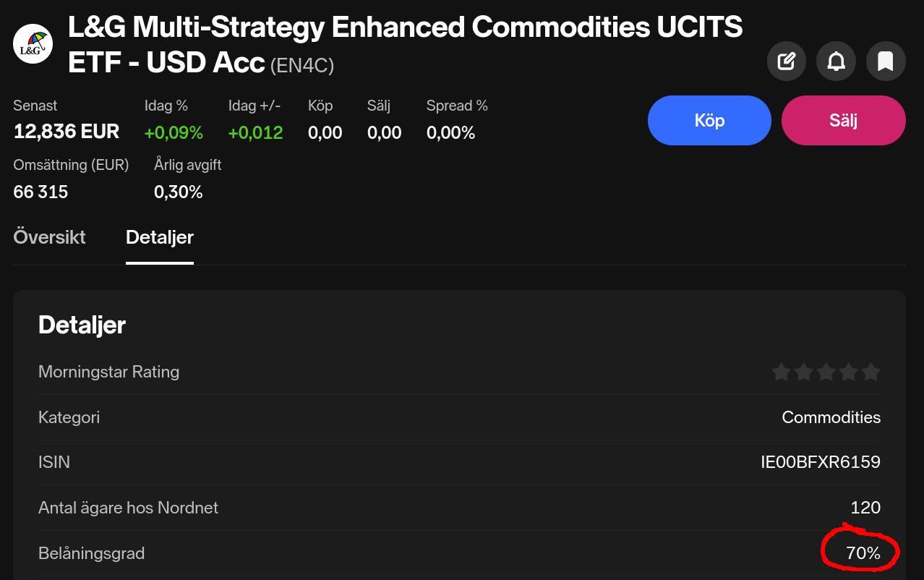Click the 70% Belåningsgrad value
Viewport: 924px width, 580px height.
coord(863,554)
